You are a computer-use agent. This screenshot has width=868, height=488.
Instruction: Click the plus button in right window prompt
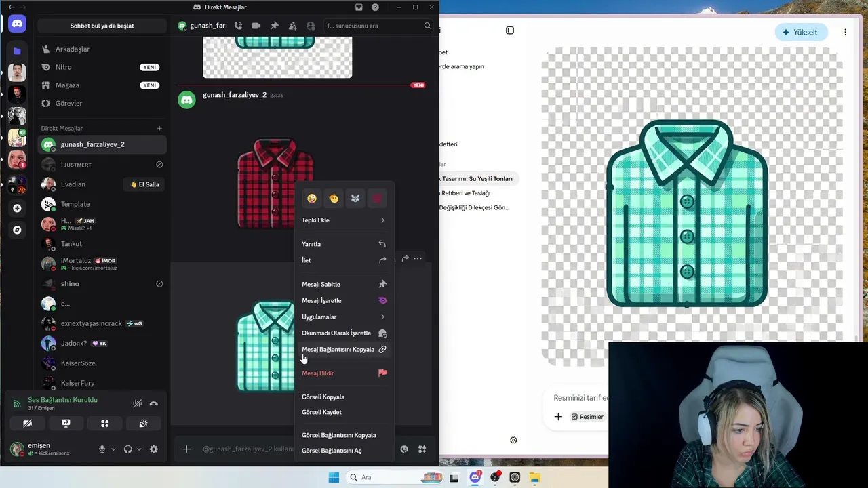[558, 417]
